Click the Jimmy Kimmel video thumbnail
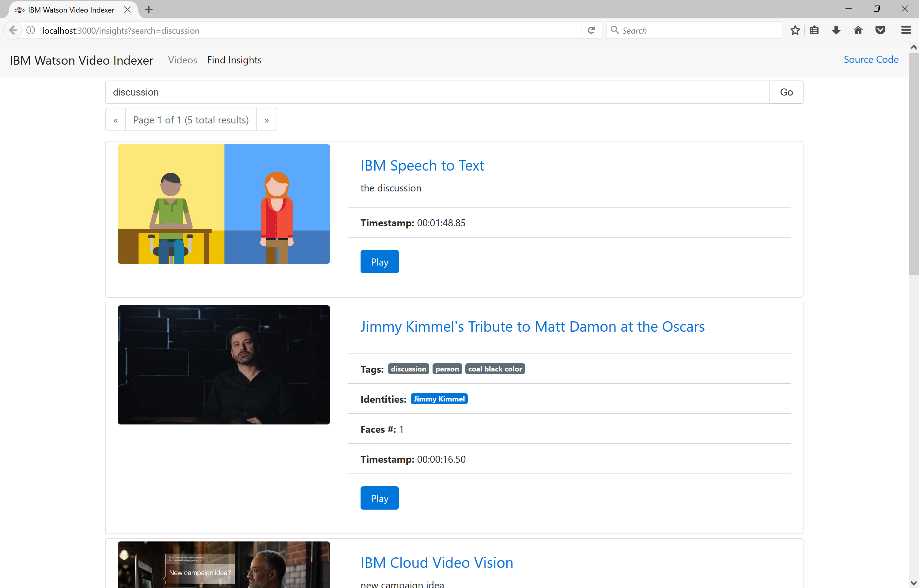Screen dimensions: 919x588 224,365
